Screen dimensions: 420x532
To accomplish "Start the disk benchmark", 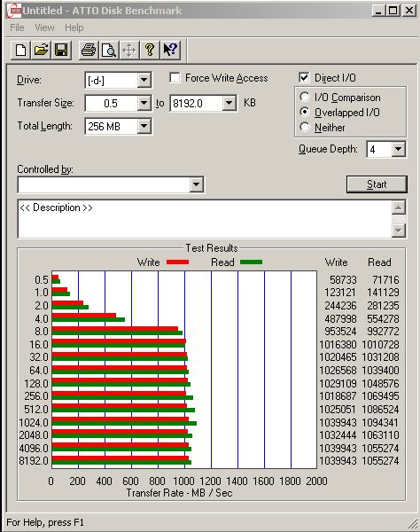I will 377,184.
